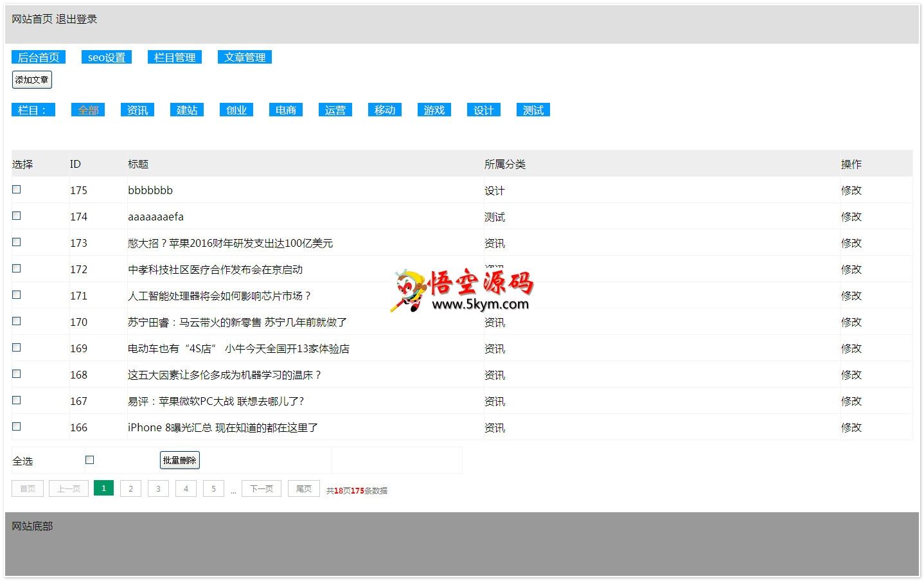Click 修改 for article 174
This screenshot has width=924, height=581.
(851, 217)
